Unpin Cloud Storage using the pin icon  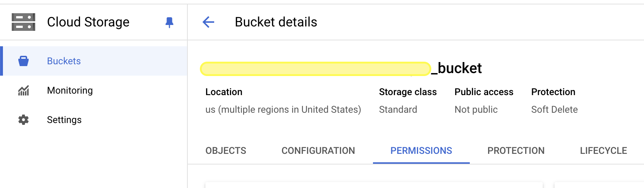click(x=169, y=22)
